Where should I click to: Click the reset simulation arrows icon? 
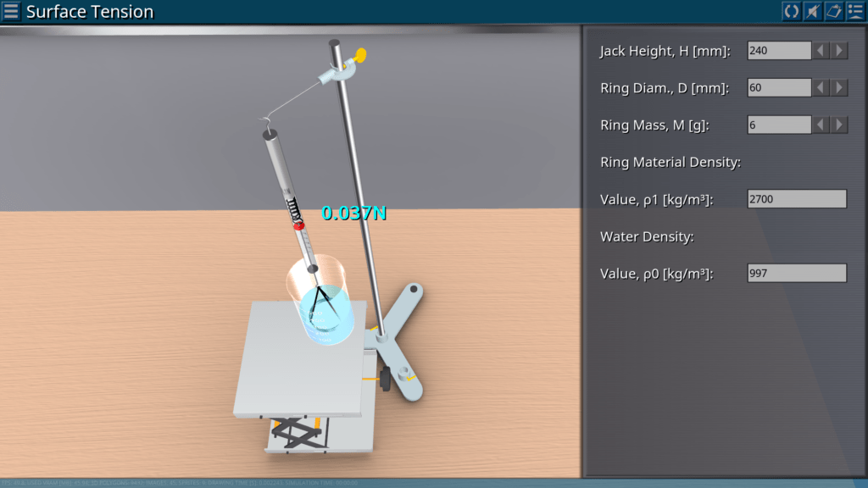791,11
